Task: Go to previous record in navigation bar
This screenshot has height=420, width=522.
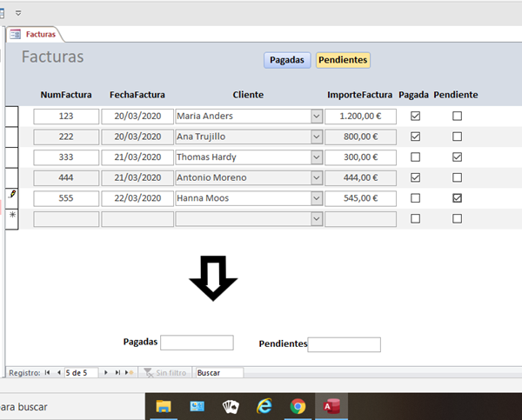Action: coord(58,372)
